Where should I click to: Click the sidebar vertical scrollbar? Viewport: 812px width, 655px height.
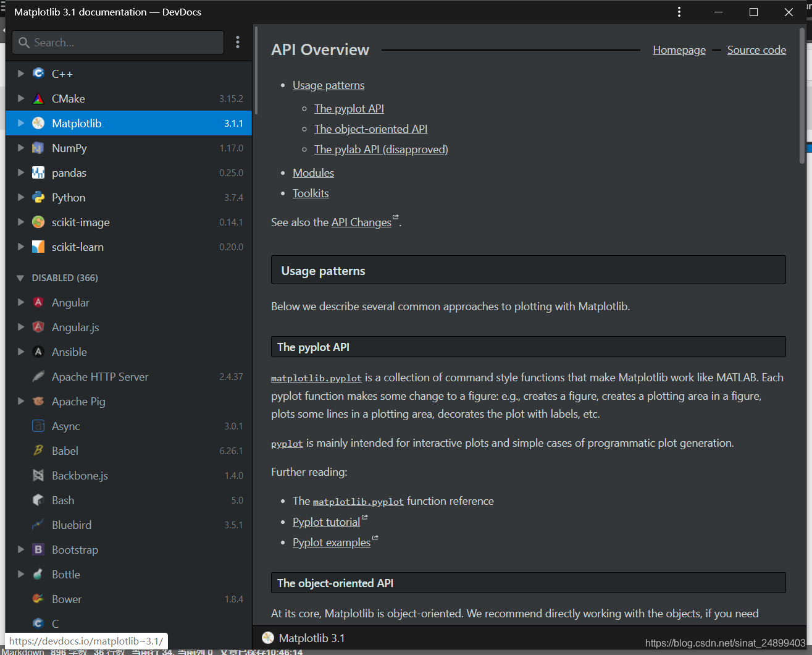tap(255, 70)
